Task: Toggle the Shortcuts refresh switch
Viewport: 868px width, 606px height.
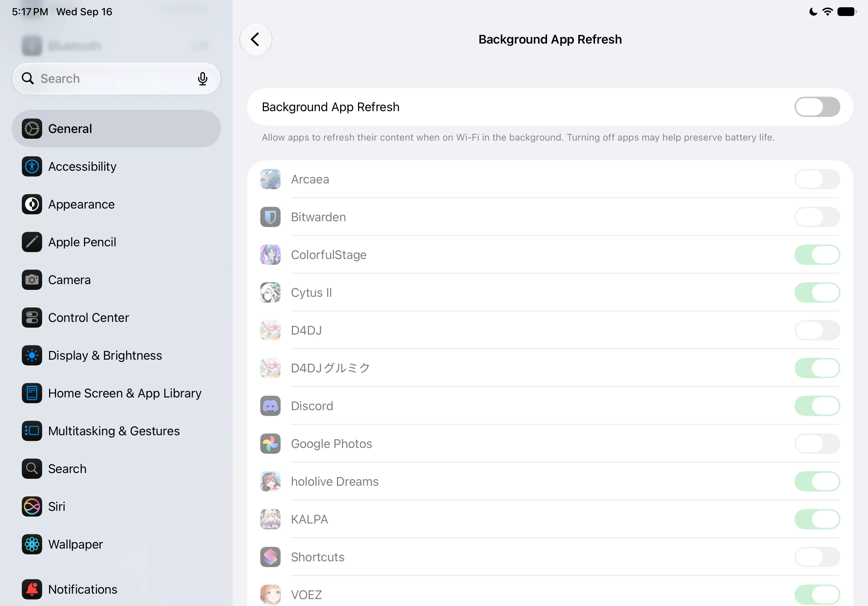Action: click(817, 557)
